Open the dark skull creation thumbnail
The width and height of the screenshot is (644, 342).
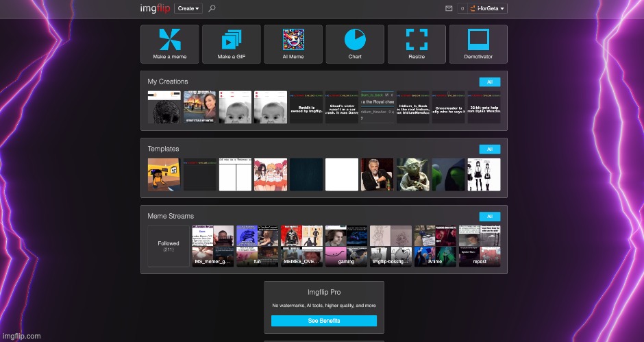[x=164, y=108]
